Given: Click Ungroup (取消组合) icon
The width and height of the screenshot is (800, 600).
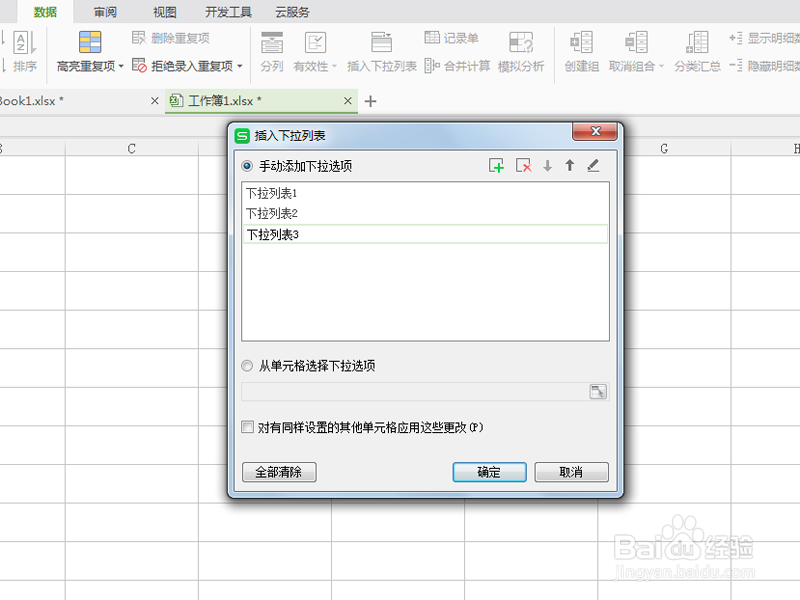Looking at the screenshot, I should tap(636, 42).
